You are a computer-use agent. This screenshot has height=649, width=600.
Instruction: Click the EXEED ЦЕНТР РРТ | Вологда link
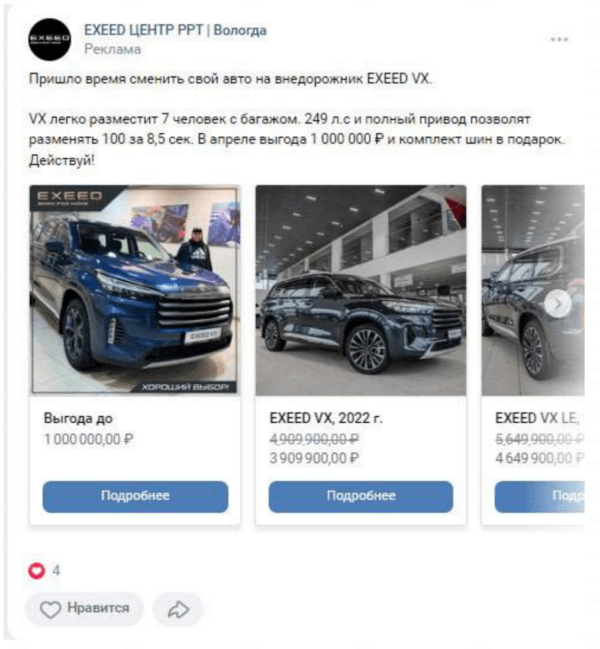click(x=175, y=30)
